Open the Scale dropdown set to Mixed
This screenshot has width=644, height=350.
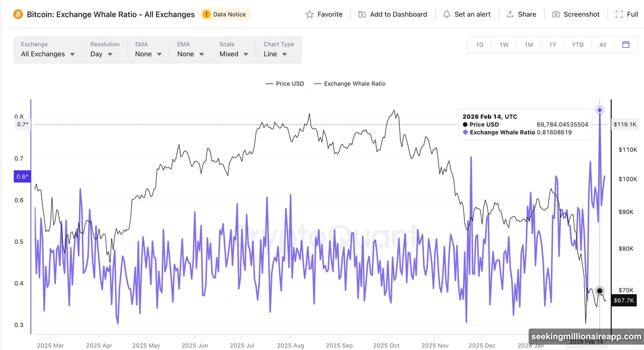pyautogui.click(x=233, y=54)
